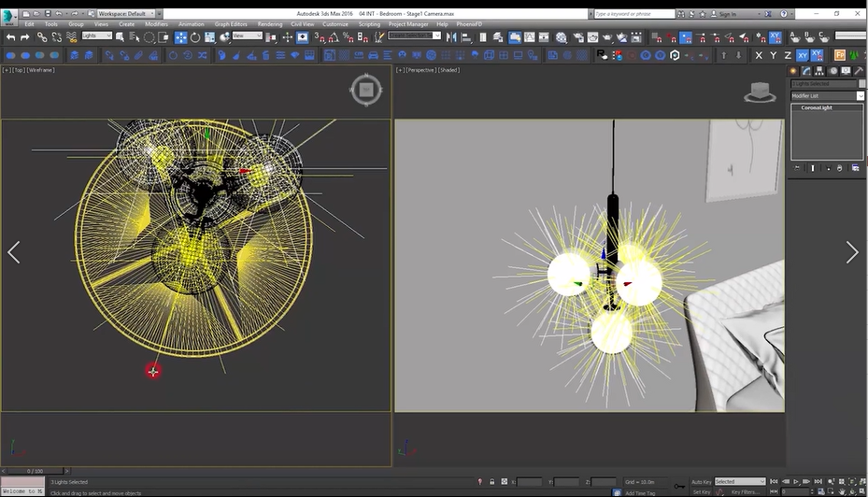Click the Align tool icon
Viewport: 868px width, 497px height.
point(466,37)
